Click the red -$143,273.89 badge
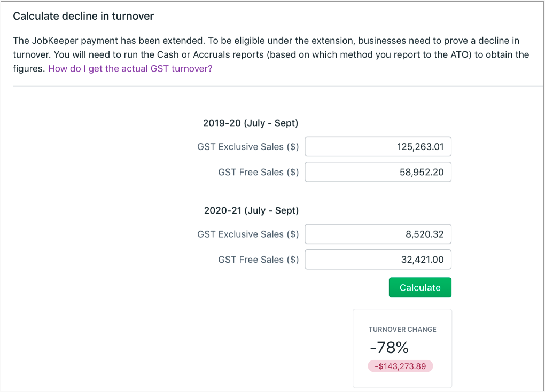545x392 pixels. click(x=400, y=366)
